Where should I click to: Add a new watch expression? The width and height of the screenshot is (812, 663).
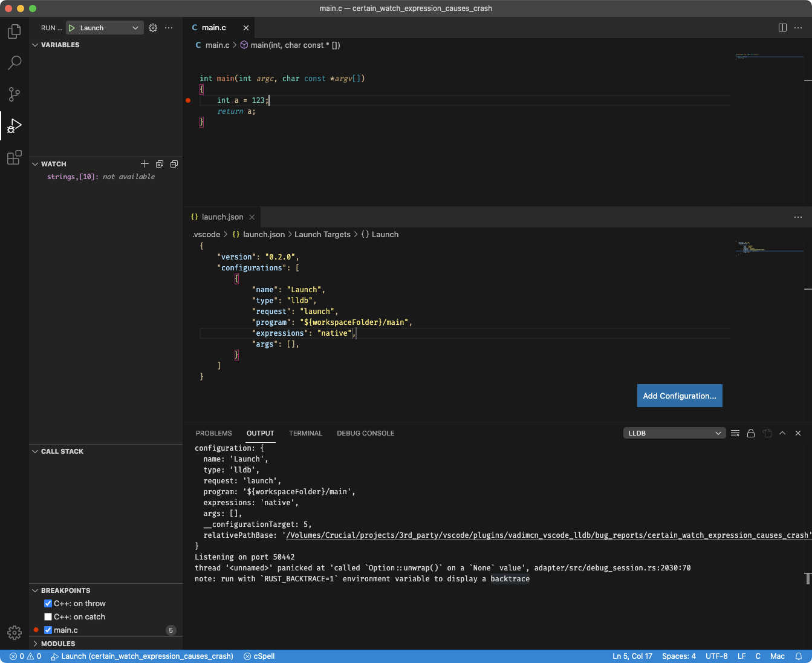pyautogui.click(x=145, y=163)
